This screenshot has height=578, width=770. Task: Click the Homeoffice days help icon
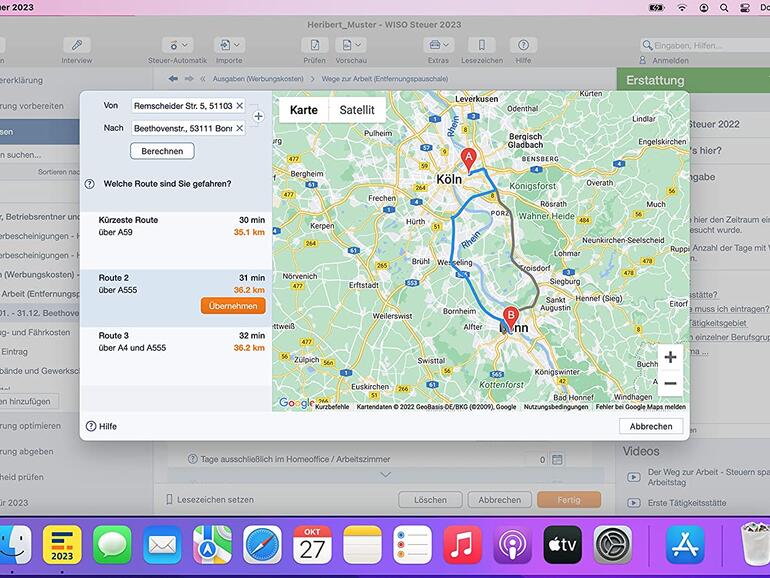192,459
